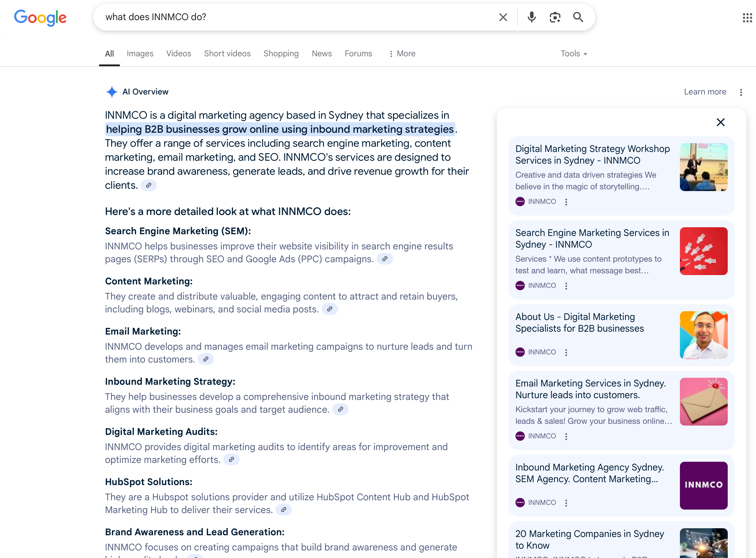Click inside the search query input field
The width and height of the screenshot is (756, 558).
[297, 17]
